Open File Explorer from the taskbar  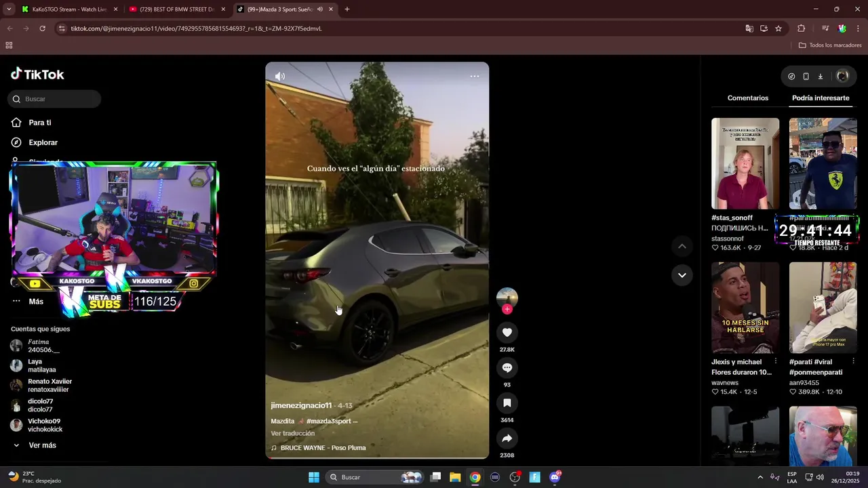click(x=455, y=477)
